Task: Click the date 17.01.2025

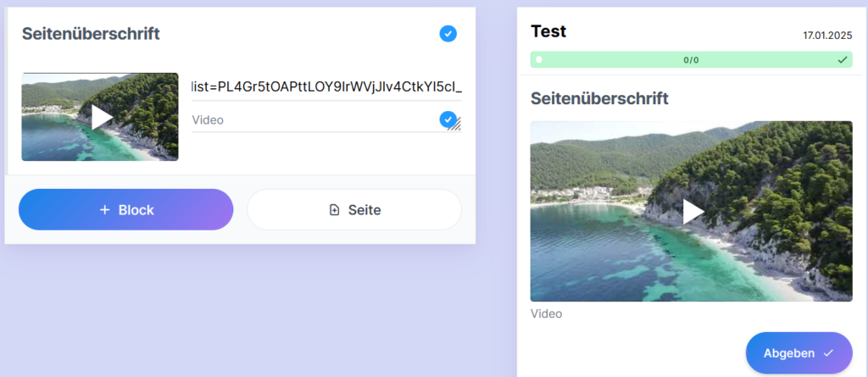Action: pos(826,36)
